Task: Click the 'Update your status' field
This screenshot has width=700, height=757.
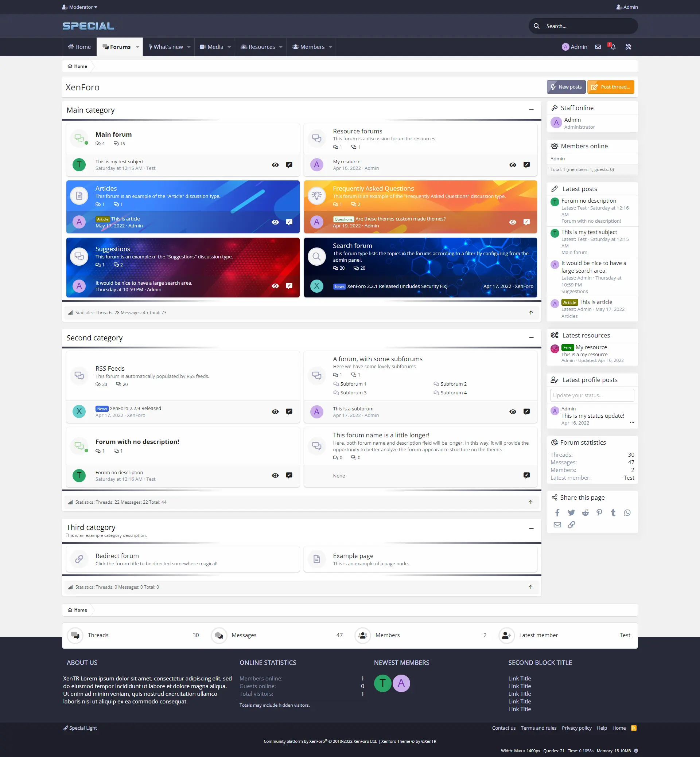Action: [592, 395]
